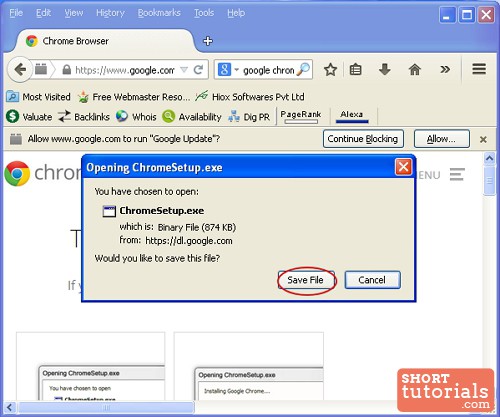Click the Whois toolbar item
The width and height of the screenshot is (500, 417).
coord(136,117)
